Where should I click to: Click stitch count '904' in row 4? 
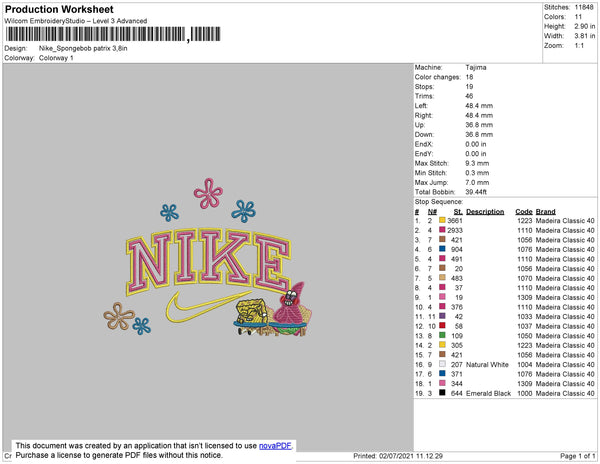coord(457,249)
